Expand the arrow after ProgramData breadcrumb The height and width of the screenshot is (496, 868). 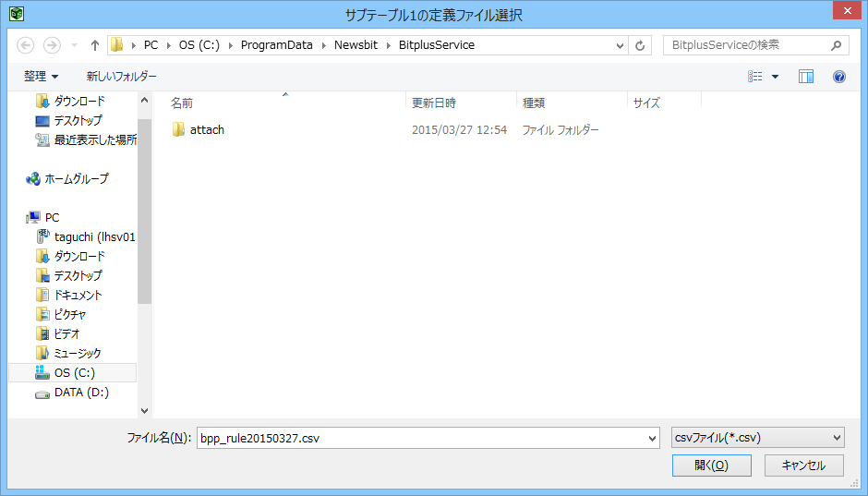tap(324, 46)
